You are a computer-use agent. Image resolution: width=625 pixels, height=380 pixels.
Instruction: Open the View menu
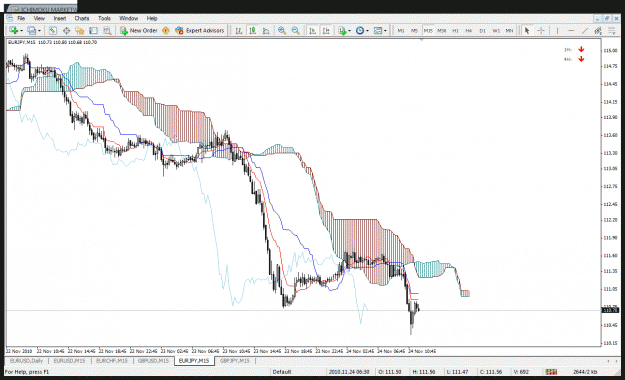[39, 18]
